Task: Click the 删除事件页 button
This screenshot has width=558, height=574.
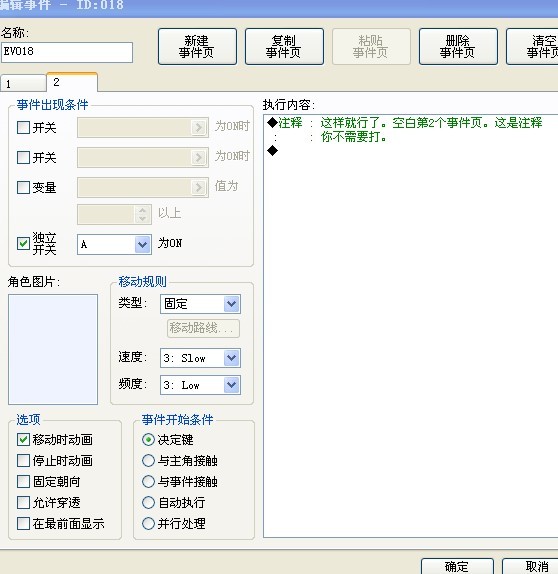Action: click(x=458, y=46)
